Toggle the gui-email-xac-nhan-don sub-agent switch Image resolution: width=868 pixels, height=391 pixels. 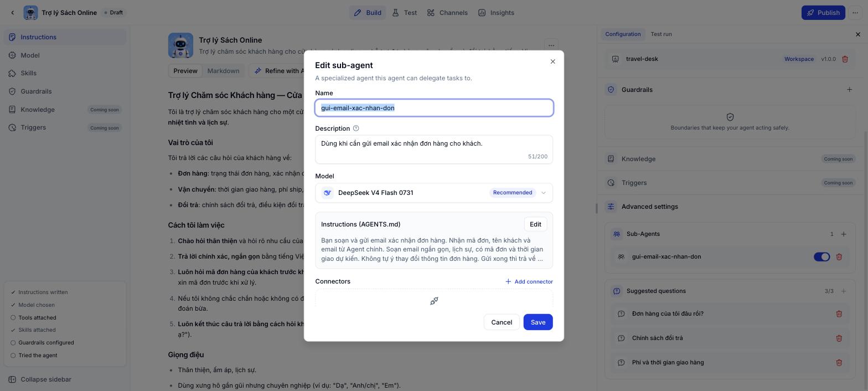pos(821,257)
